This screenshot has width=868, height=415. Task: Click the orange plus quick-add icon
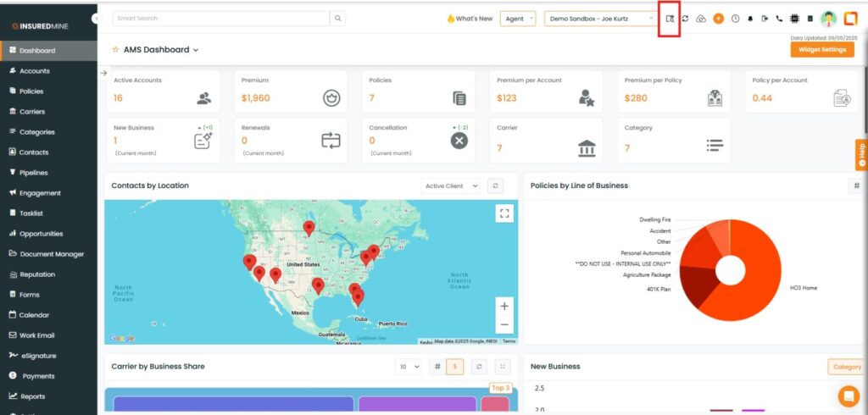(718, 19)
